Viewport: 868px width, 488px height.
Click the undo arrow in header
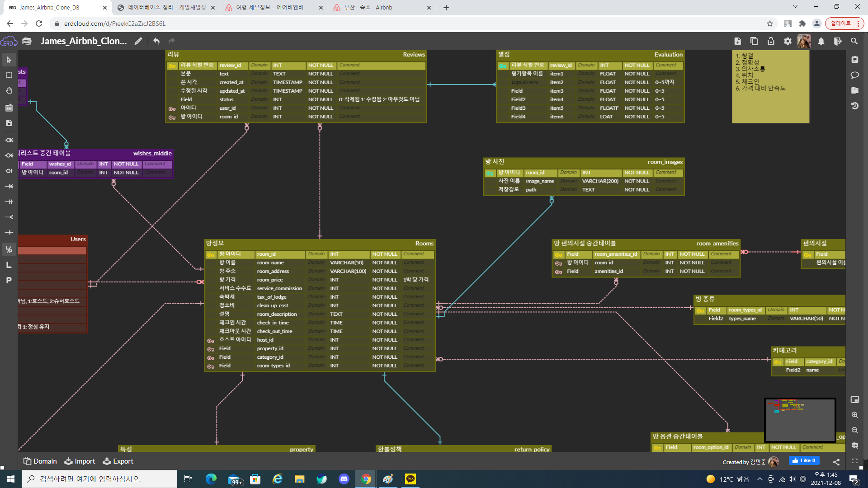pos(156,41)
